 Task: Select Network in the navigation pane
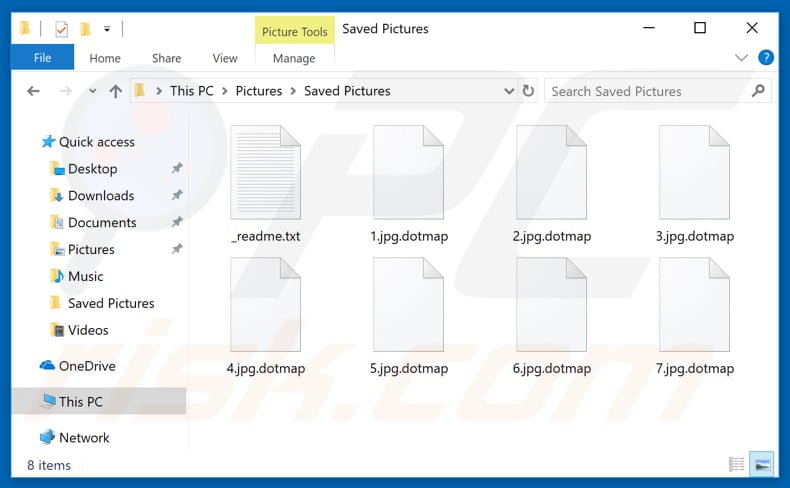coord(84,438)
